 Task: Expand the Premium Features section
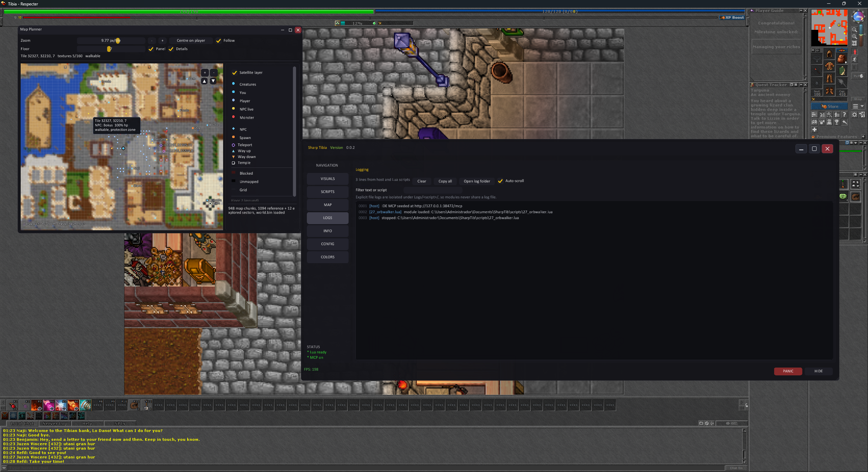(x=863, y=137)
